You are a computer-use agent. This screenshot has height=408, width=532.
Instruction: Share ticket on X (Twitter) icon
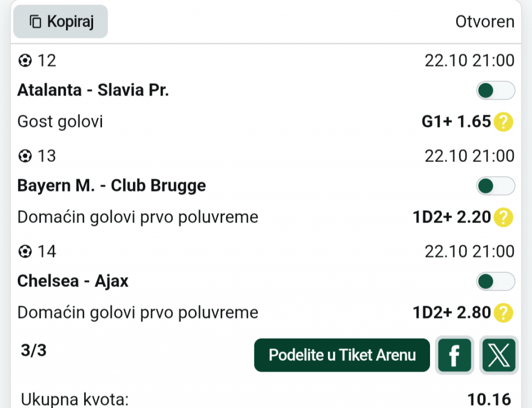tap(499, 355)
